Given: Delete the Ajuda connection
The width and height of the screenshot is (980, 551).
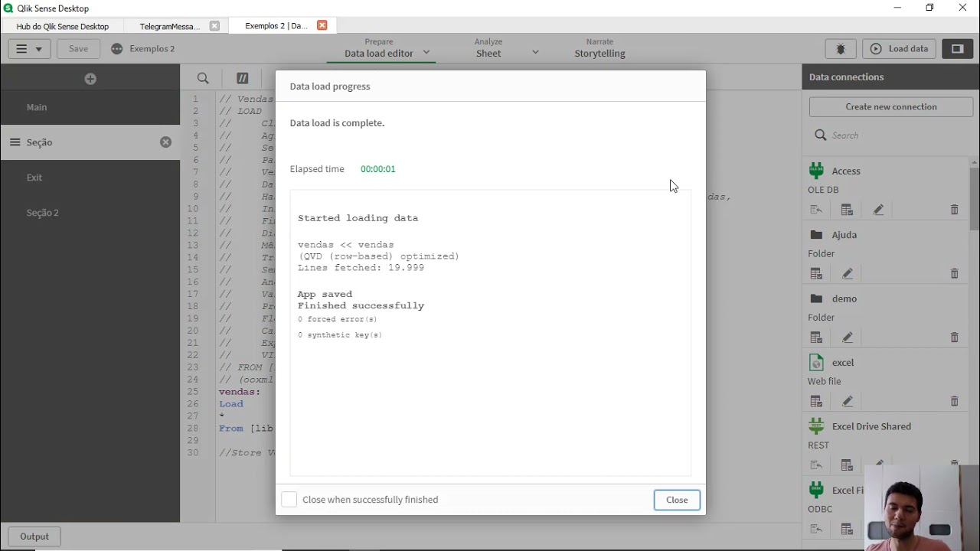Looking at the screenshot, I should 954,273.
